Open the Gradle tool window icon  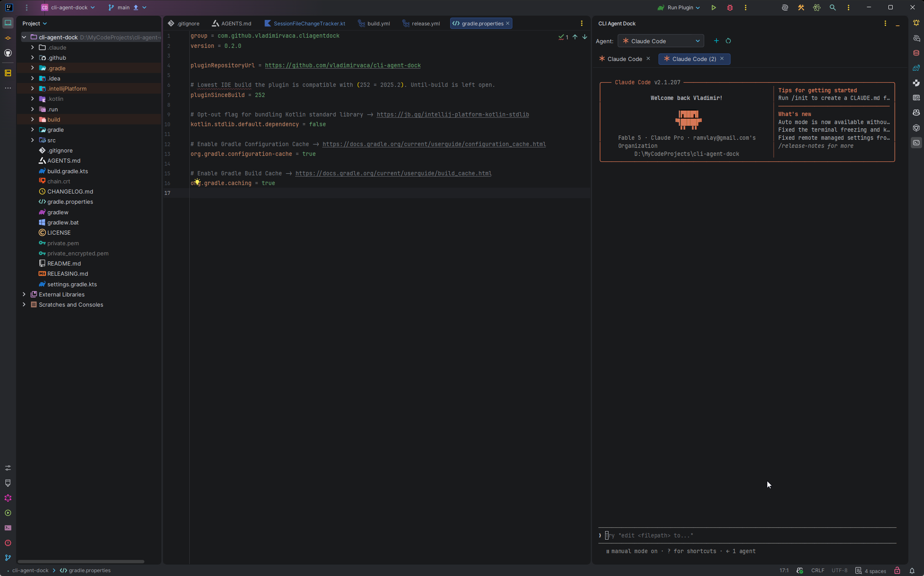(x=916, y=68)
